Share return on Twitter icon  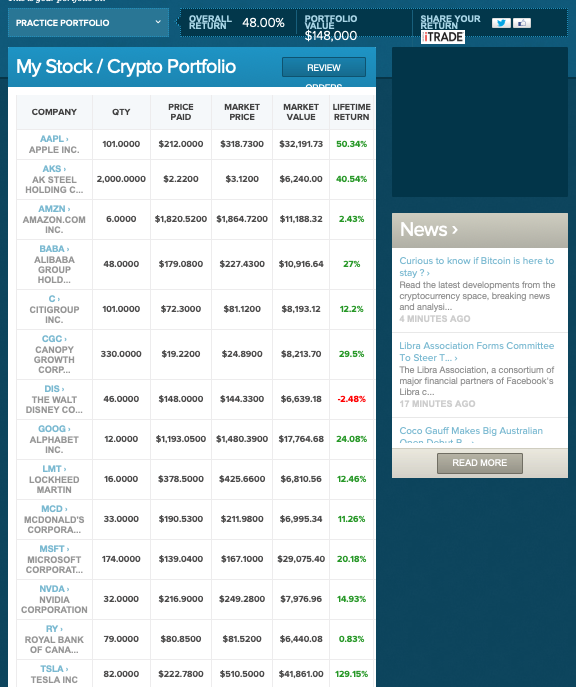[x=501, y=23]
